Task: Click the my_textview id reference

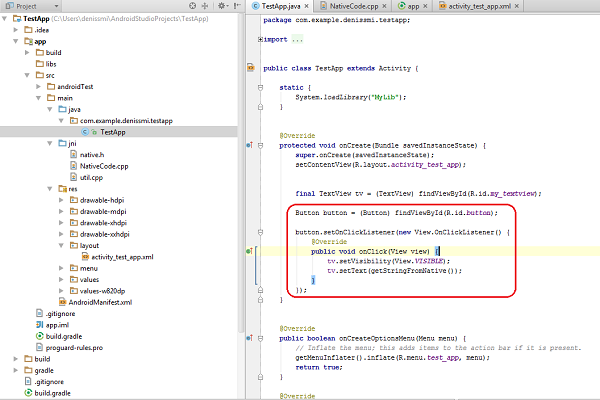Action: point(512,193)
